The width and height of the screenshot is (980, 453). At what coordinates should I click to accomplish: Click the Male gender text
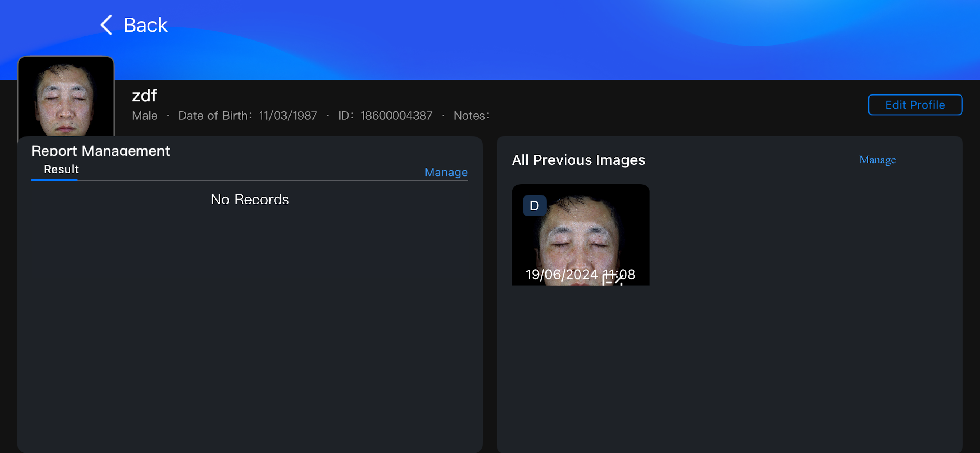(x=145, y=115)
